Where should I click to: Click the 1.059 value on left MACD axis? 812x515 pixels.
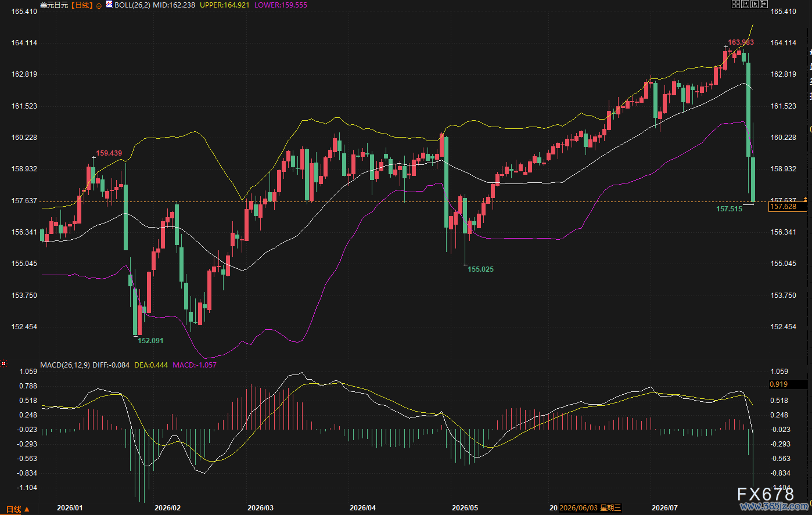tap(28, 371)
